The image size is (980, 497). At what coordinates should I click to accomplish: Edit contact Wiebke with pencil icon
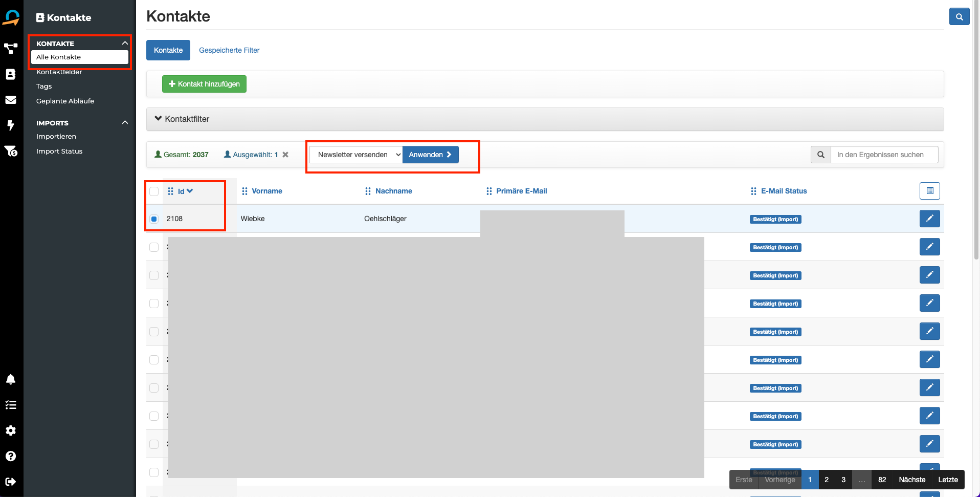[929, 219]
